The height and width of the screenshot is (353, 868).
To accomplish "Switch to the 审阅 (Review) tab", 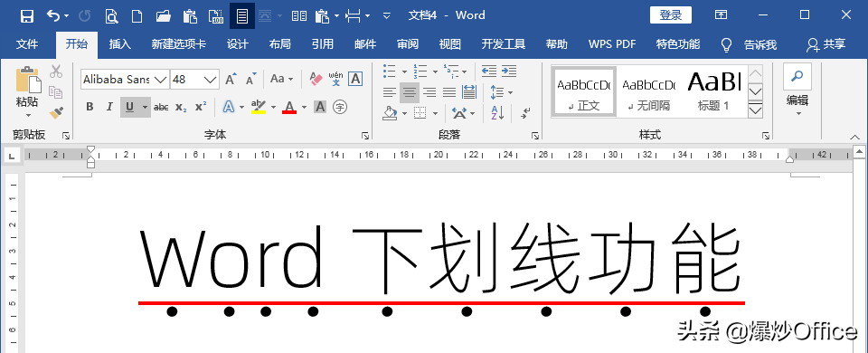I will point(408,44).
